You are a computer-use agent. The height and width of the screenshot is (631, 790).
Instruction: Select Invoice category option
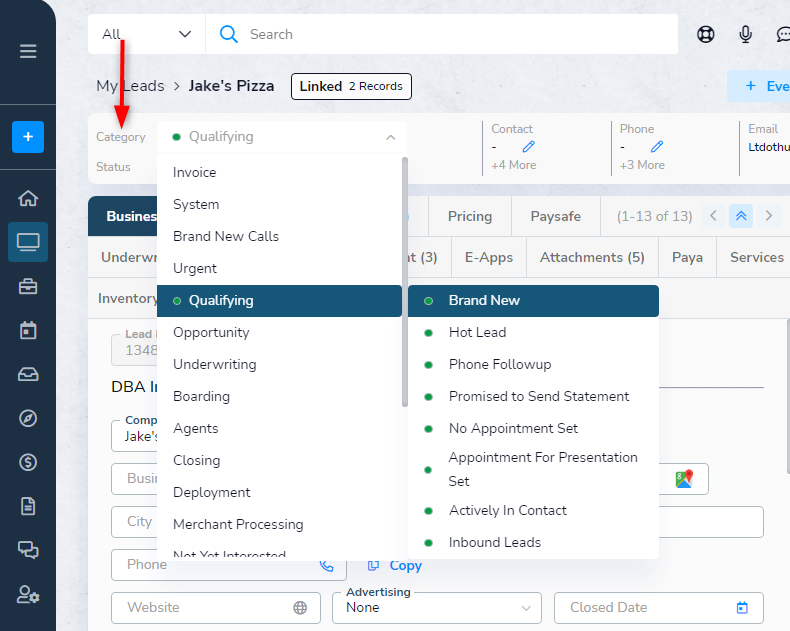pyautogui.click(x=280, y=172)
